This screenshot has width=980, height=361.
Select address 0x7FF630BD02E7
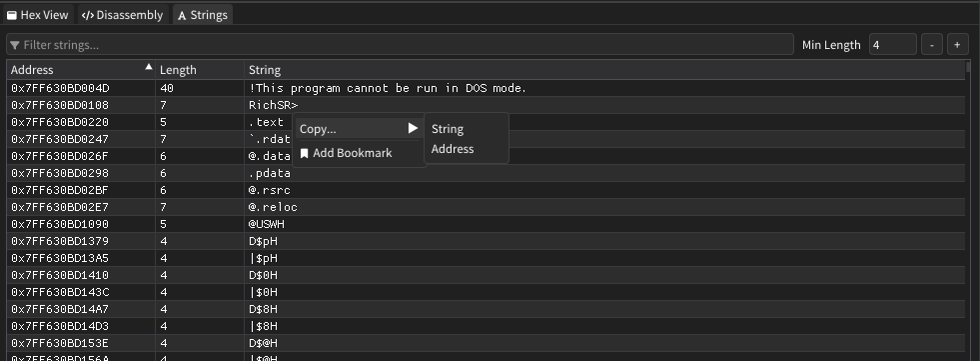(60, 207)
